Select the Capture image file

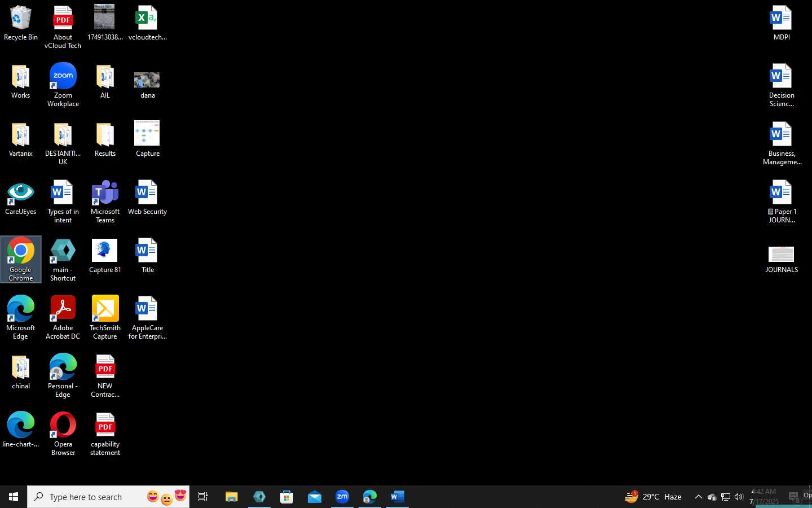pyautogui.click(x=147, y=139)
